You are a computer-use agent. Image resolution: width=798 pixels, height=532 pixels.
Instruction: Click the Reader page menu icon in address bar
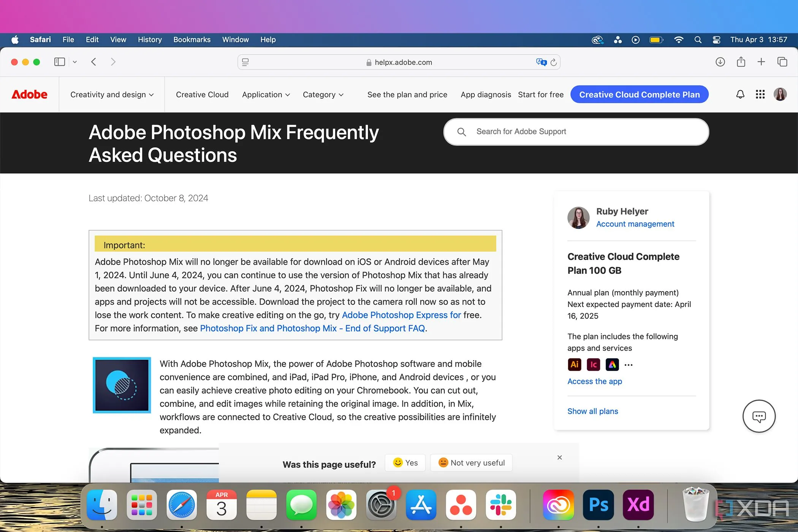click(x=245, y=62)
